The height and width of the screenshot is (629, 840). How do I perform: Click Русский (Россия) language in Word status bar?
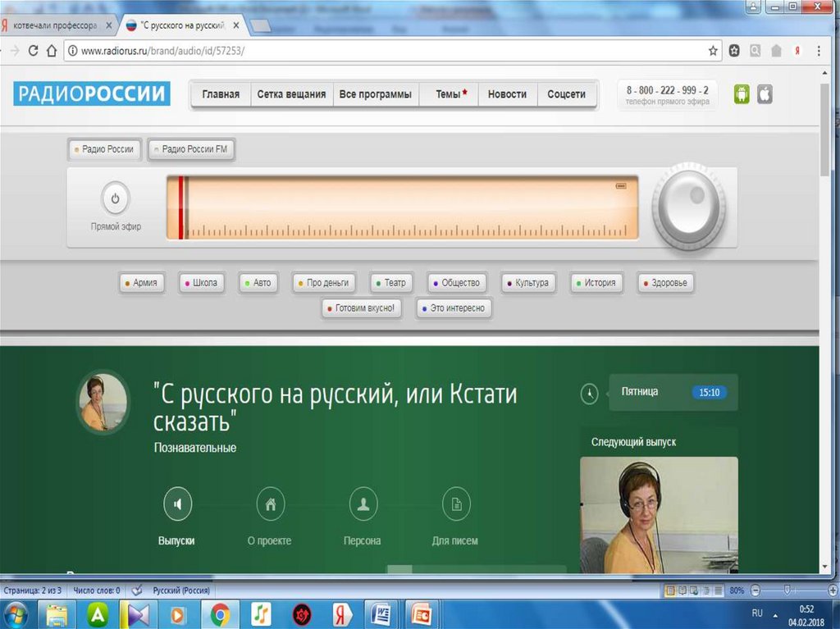coord(181,590)
